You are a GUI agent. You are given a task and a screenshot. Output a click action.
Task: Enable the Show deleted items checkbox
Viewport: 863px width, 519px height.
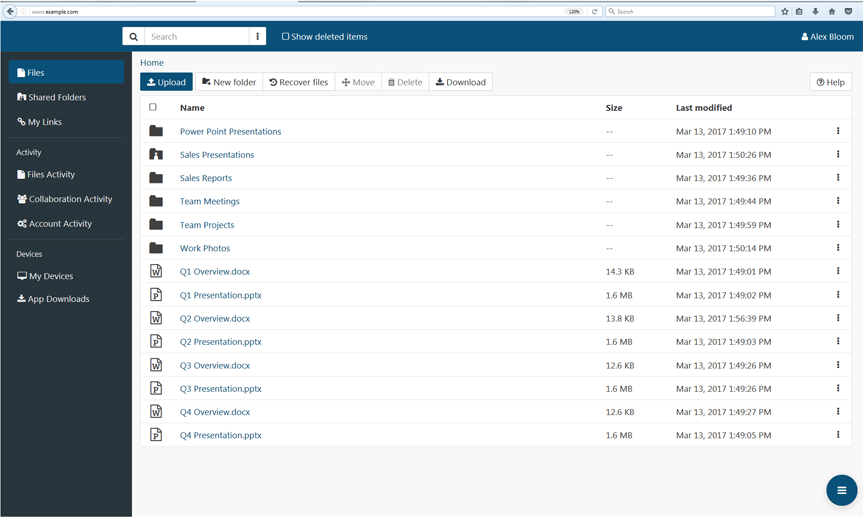[285, 37]
